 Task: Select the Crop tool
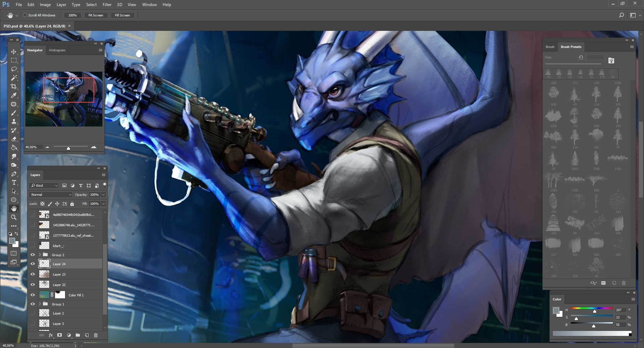(14, 86)
